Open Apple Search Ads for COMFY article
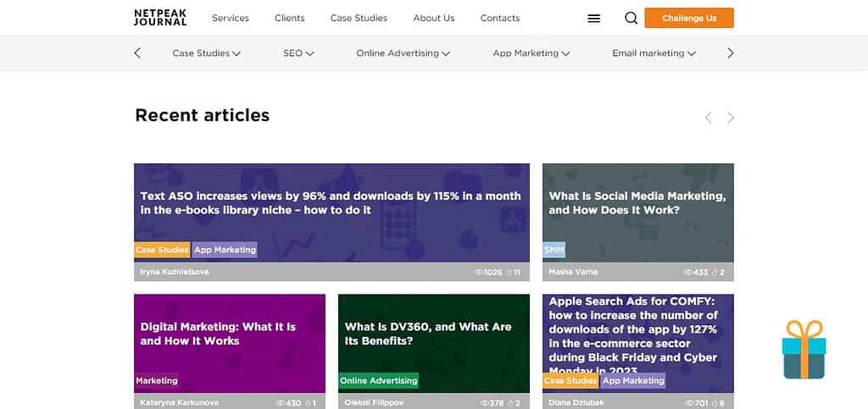The height and width of the screenshot is (409, 868). pyautogui.click(x=632, y=336)
